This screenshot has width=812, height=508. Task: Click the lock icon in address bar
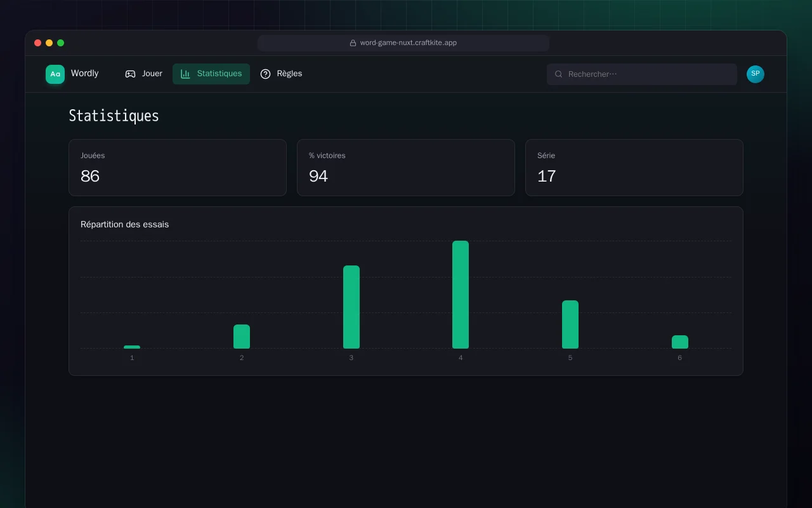[353, 43]
